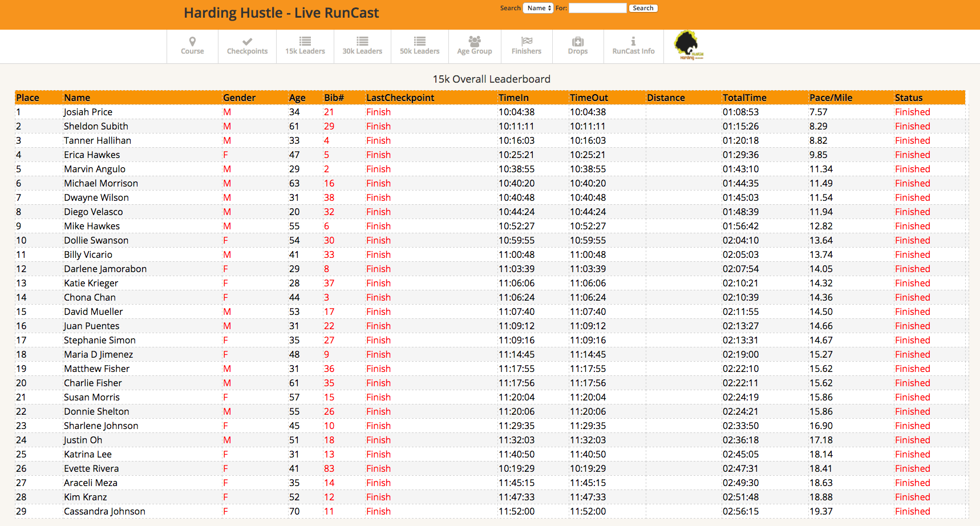This screenshot has width=980, height=526.
Task: Sort by Place column header
Action: 27,98
